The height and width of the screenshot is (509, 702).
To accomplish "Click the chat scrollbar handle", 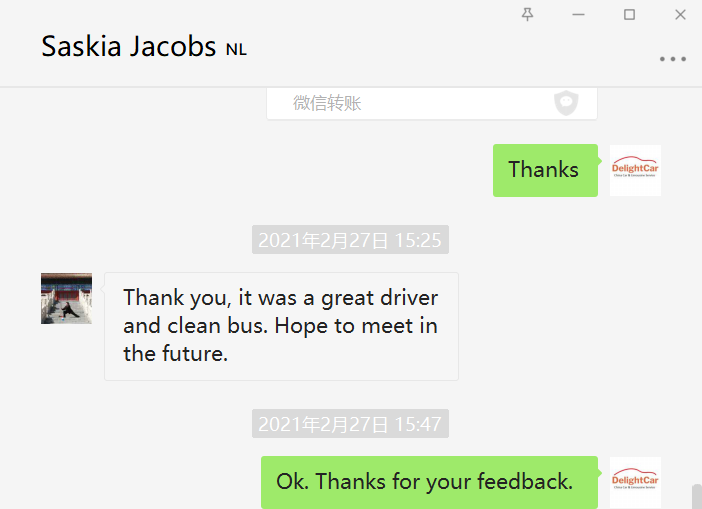I will tap(697, 496).
